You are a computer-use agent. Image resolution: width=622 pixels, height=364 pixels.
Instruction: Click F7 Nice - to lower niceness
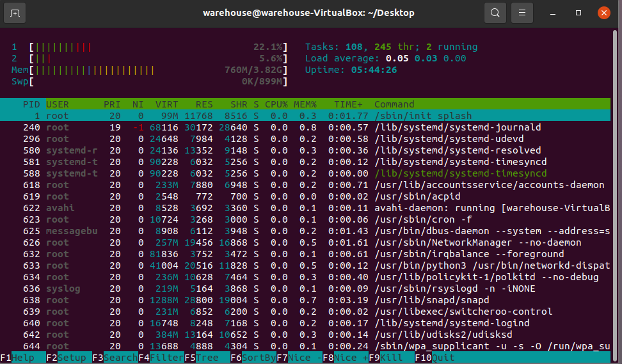(x=299, y=358)
